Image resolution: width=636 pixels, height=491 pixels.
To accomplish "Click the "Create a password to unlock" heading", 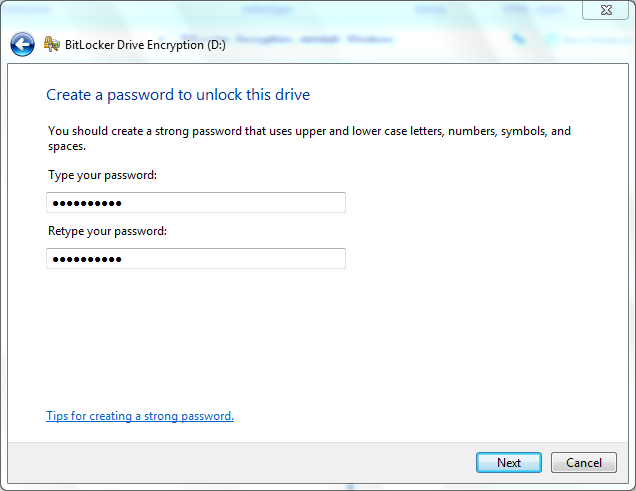I will [x=178, y=95].
